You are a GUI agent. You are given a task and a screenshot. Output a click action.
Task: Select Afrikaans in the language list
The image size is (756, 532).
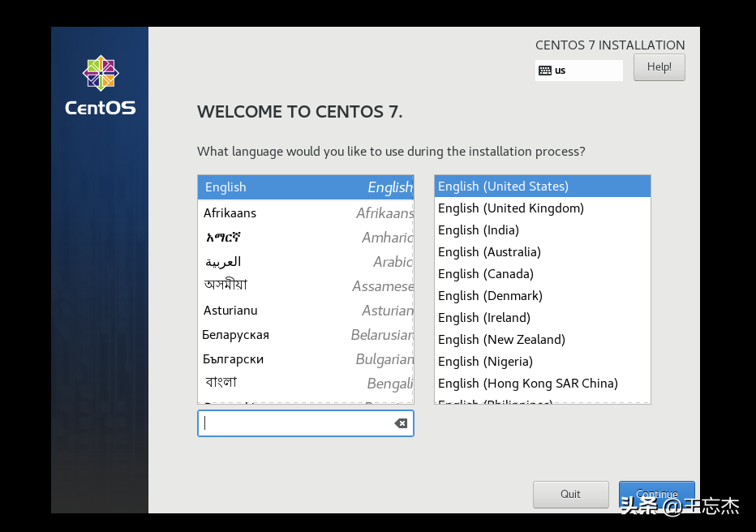point(306,213)
